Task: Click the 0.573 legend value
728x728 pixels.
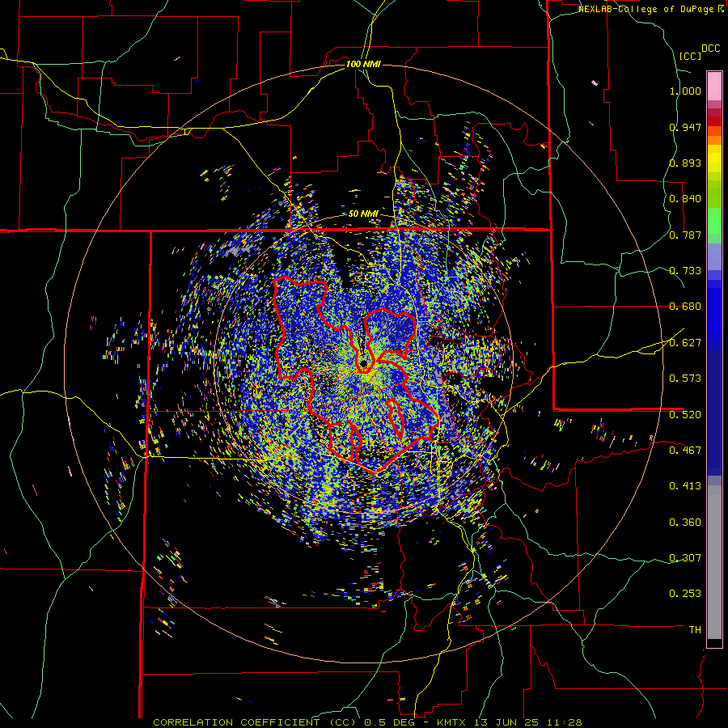Action: click(685, 379)
